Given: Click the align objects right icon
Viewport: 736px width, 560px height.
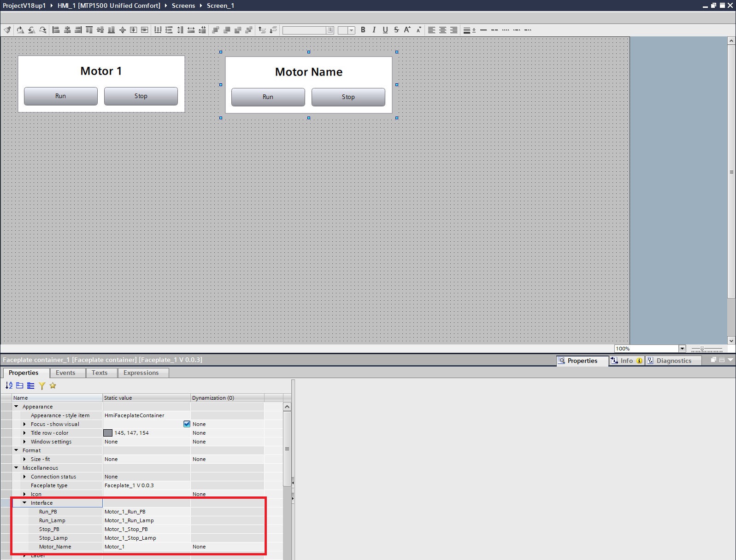Looking at the screenshot, I should (78, 30).
